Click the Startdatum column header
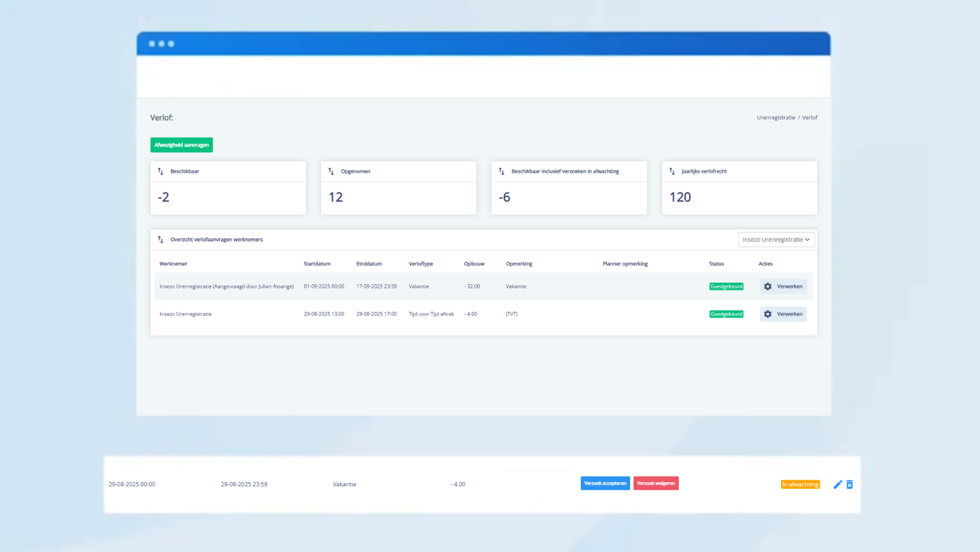 317,264
